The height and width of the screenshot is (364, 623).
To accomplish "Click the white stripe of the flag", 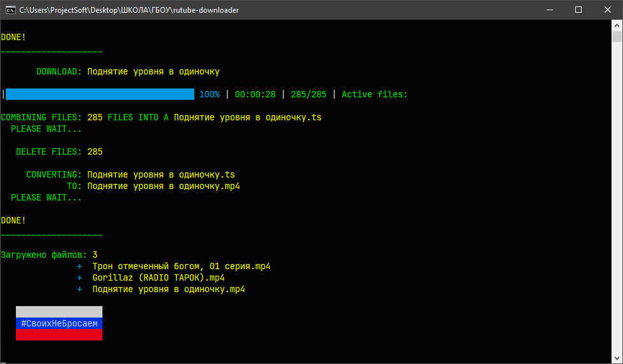I will pos(59,312).
